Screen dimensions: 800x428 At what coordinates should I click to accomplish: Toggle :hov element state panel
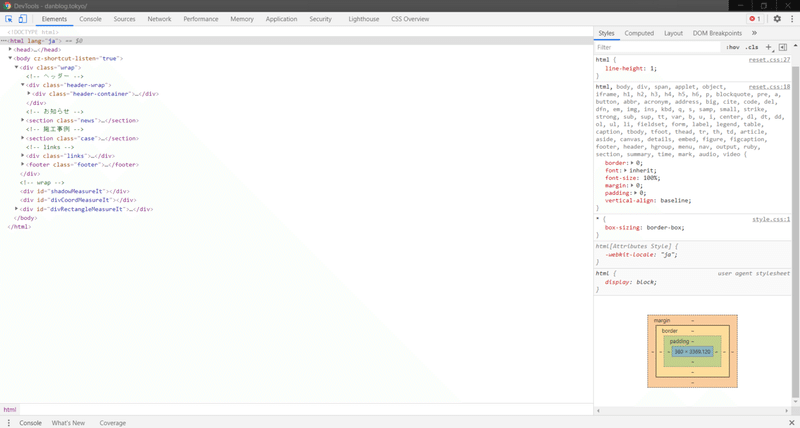point(733,47)
